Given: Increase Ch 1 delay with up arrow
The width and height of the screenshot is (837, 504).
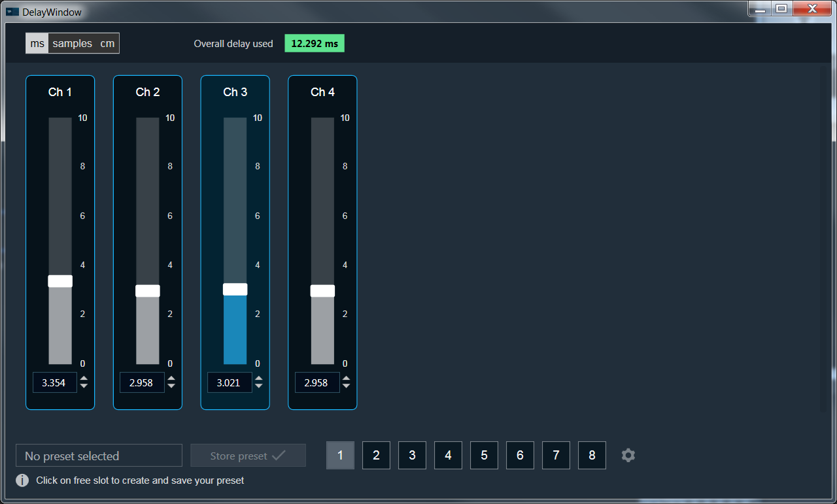Looking at the screenshot, I should [x=84, y=378].
